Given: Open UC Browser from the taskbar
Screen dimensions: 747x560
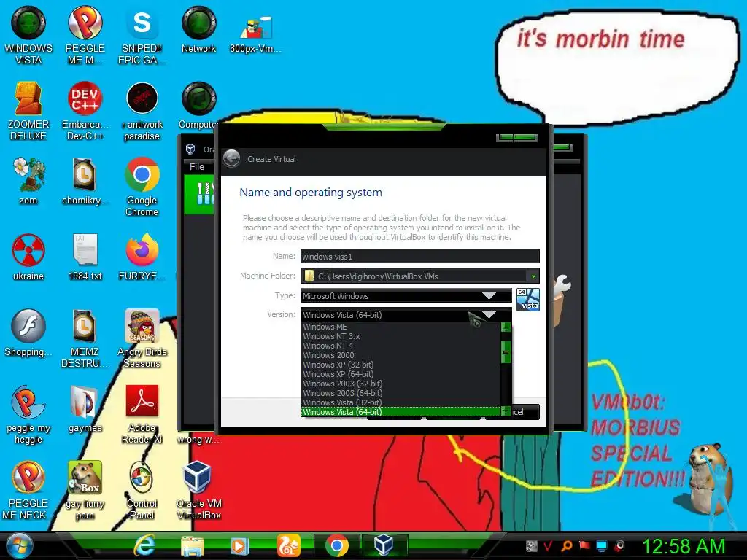Looking at the screenshot, I should coord(289,545).
